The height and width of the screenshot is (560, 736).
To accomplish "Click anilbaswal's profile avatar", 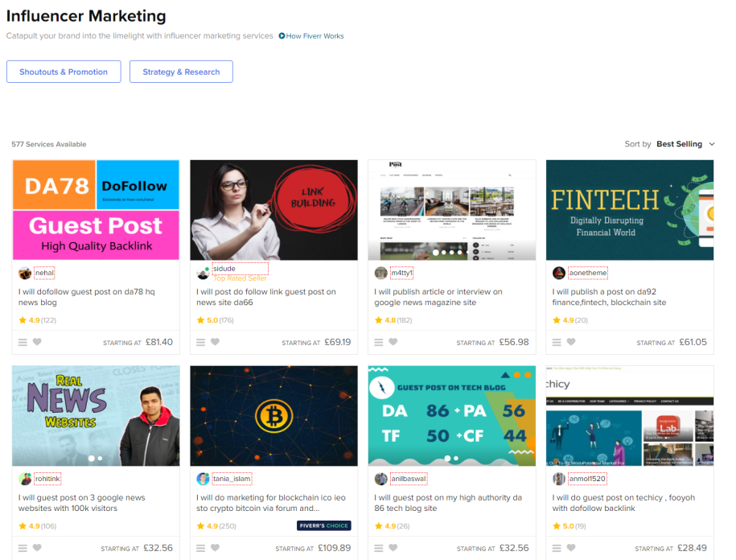I will (380, 479).
